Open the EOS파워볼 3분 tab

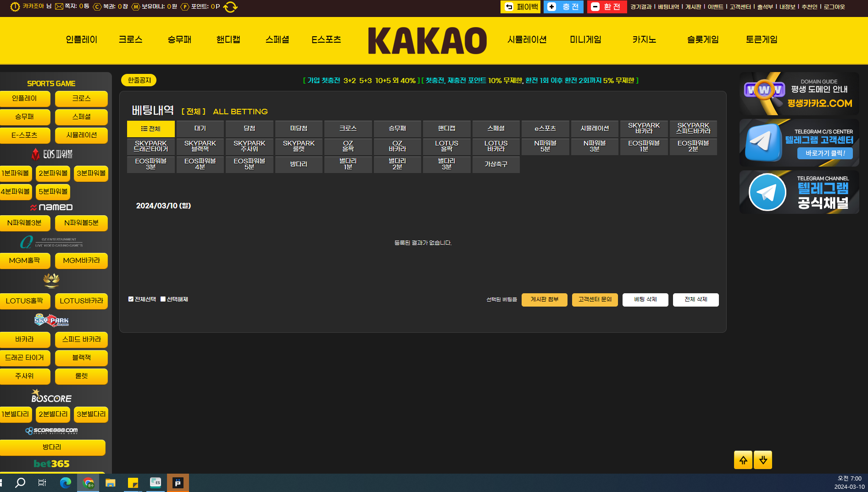150,165
